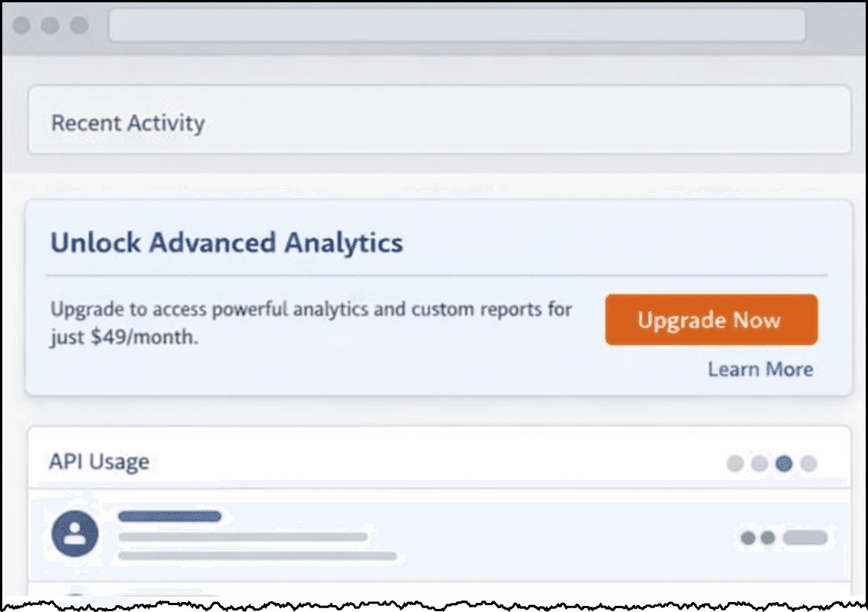Image resolution: width=868 pixels, height=612 pixels.
Task: Click the Unlock Advanced Analytics heading
Action: 227,243
